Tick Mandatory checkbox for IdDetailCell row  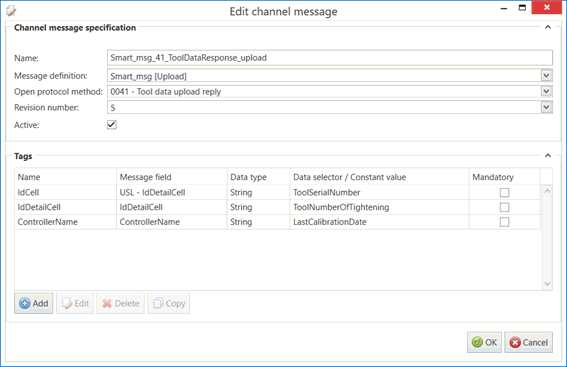click(x=504, y=207)
